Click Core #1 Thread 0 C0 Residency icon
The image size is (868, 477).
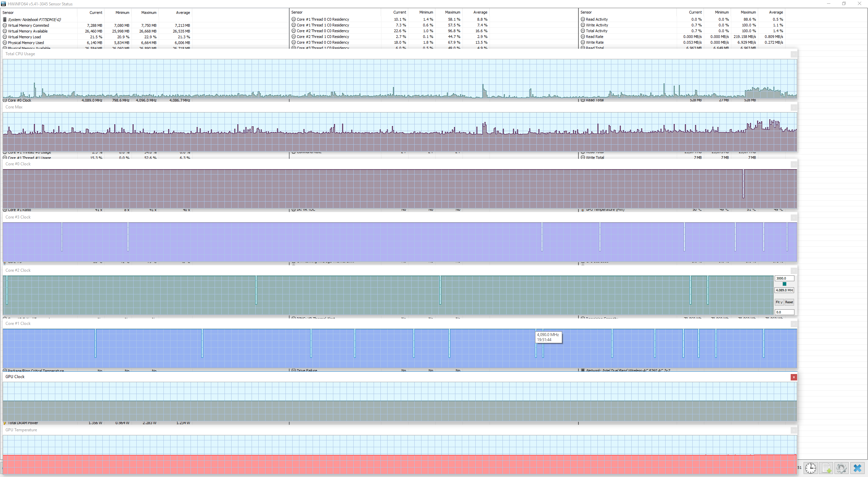tap(294, 19)
